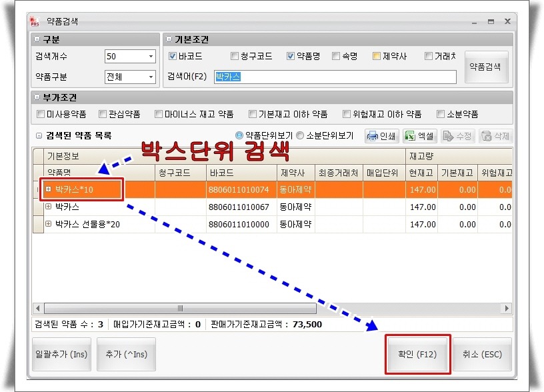This screenshot has height=392, width=544.
Task: Enable the 청구코드 checkbox
Action: tap(234, 57)
